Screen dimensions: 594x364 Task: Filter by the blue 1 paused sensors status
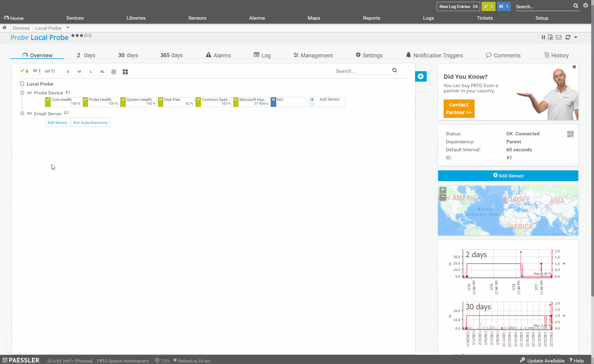coord(37,71)
